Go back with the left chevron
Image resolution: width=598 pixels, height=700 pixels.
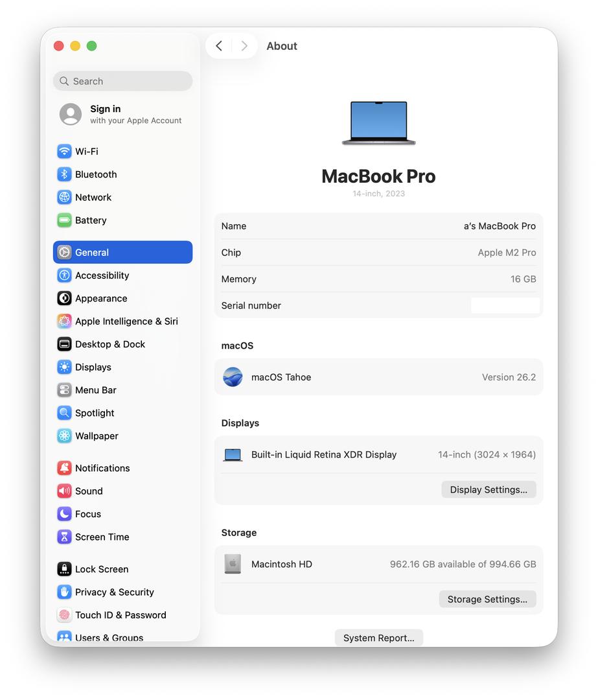coord(219,45)
